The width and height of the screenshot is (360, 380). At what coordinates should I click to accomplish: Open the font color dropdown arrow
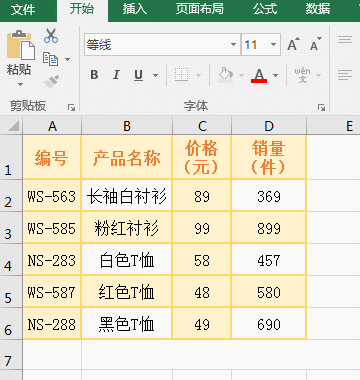275,75
